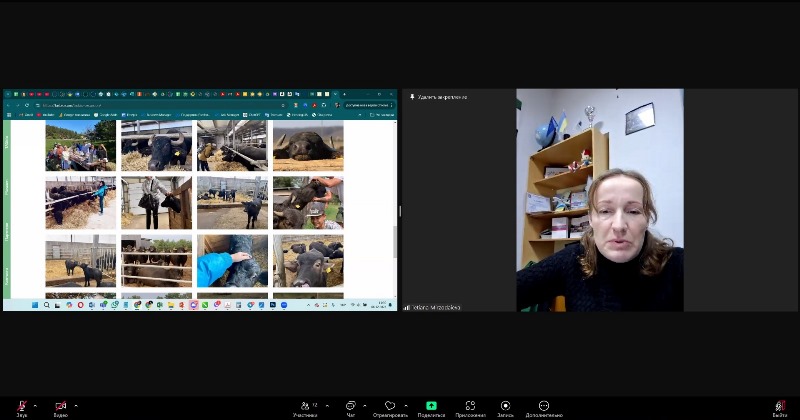Image resolution: width=800 pixels, height=420 pixels.
Task: Open the apps grid icon in bookmarks bar
Action: coord(9,115)
